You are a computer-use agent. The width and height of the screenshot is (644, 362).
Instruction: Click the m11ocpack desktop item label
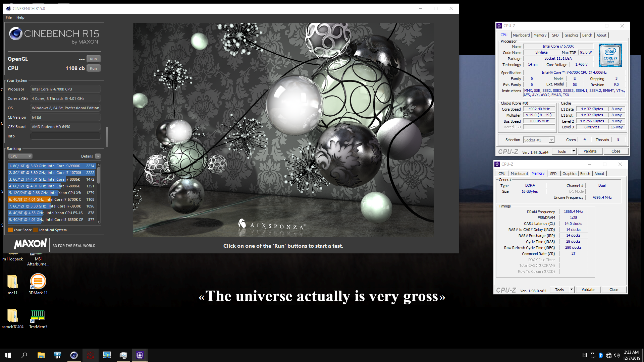[12, 259]
